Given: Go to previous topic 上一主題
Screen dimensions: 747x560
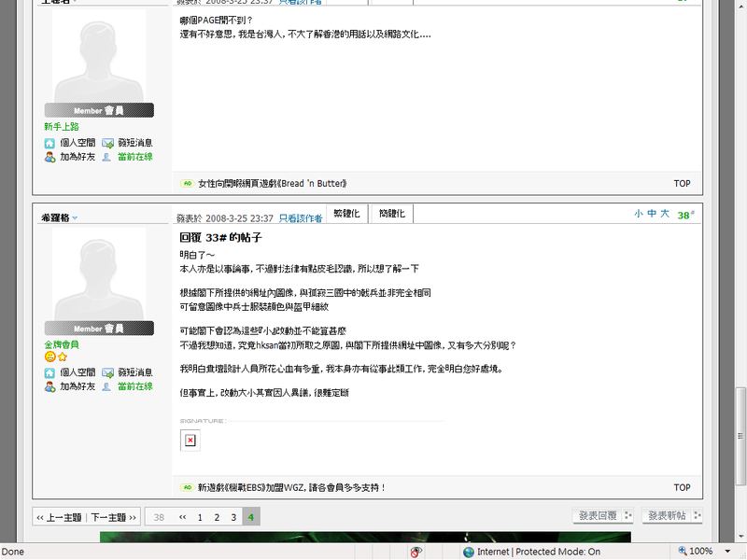Looking at the screenshot, I should click(59, 517).
